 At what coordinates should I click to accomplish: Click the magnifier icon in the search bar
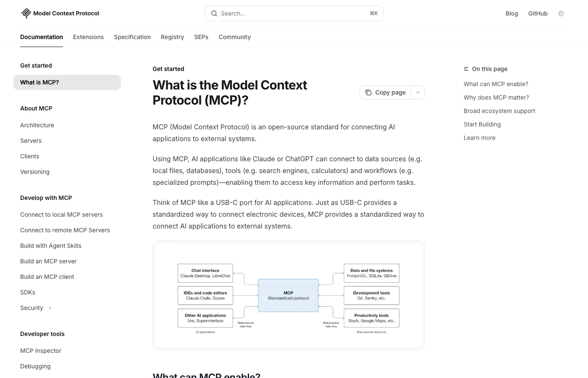click(214, 13)
